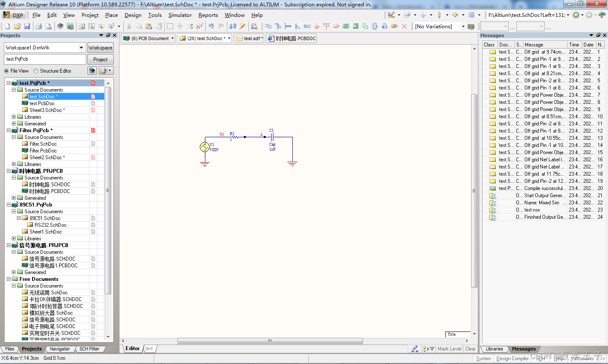Select the VCC power port icon

(x=326, y=26)
